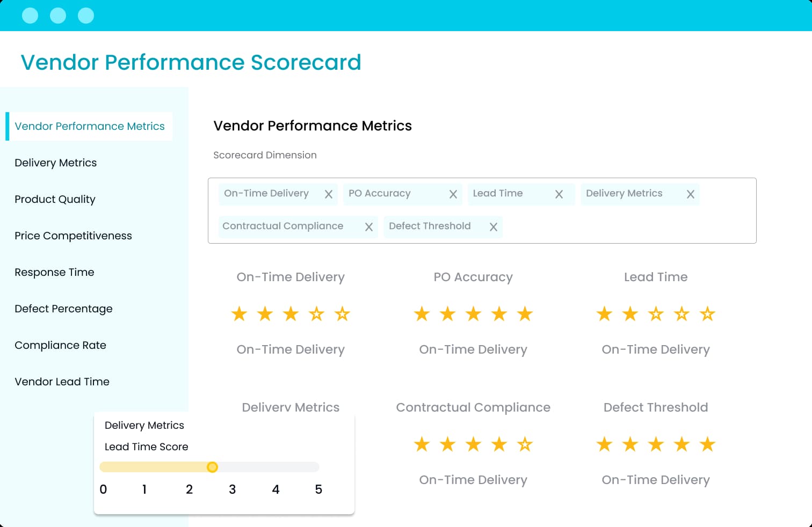Open Defect Percentage in sidebar
This screenshot has height=527, width=812.
point(63,309)
